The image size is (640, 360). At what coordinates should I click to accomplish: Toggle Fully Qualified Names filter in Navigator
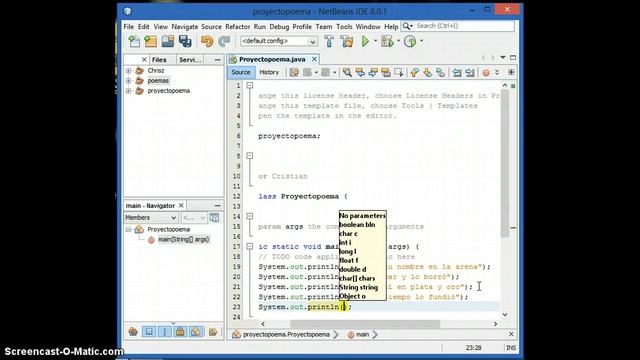pyautogui.click(x=213, y=331)
